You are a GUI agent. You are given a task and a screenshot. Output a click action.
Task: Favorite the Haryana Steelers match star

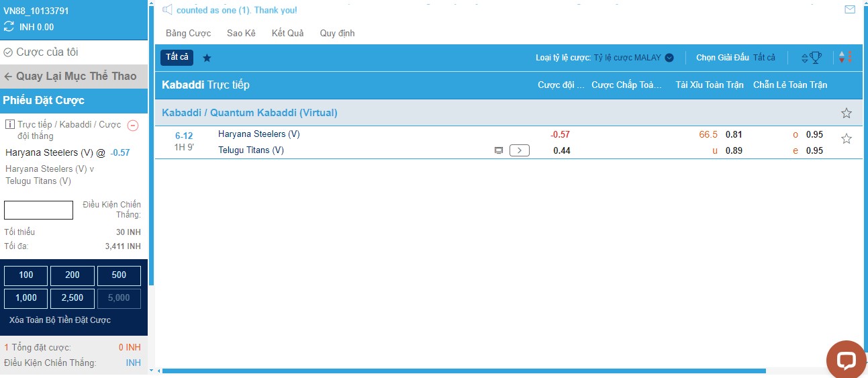[x=847, y=138]
